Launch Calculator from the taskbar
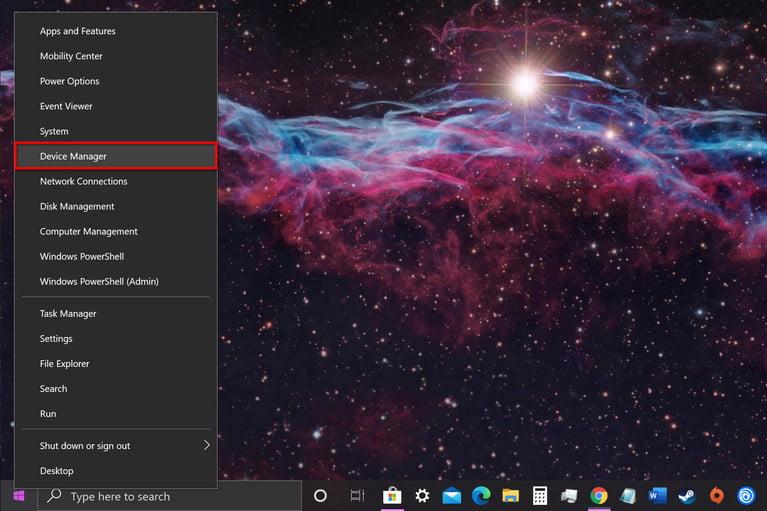 540,496
